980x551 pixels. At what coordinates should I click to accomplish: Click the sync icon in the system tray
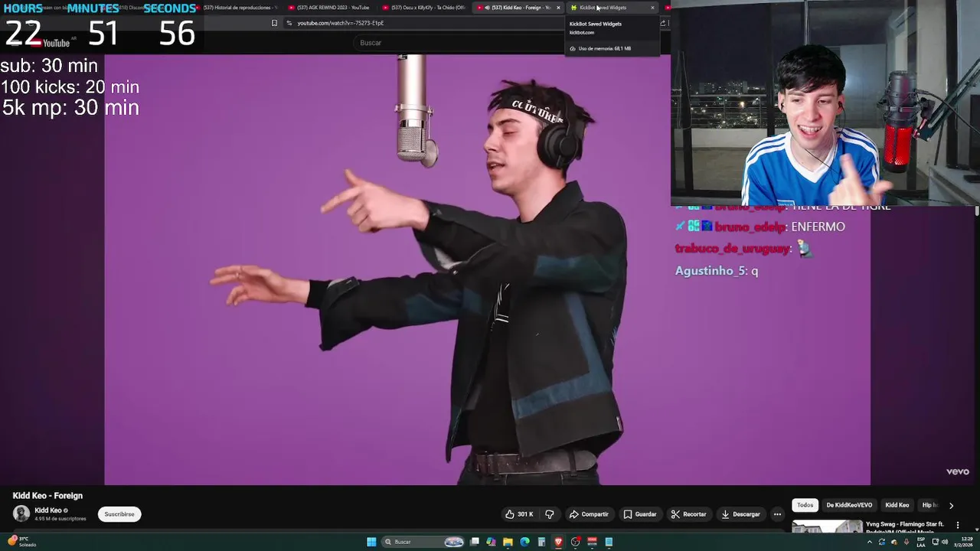pyautogui.click(x=882, y=542)
